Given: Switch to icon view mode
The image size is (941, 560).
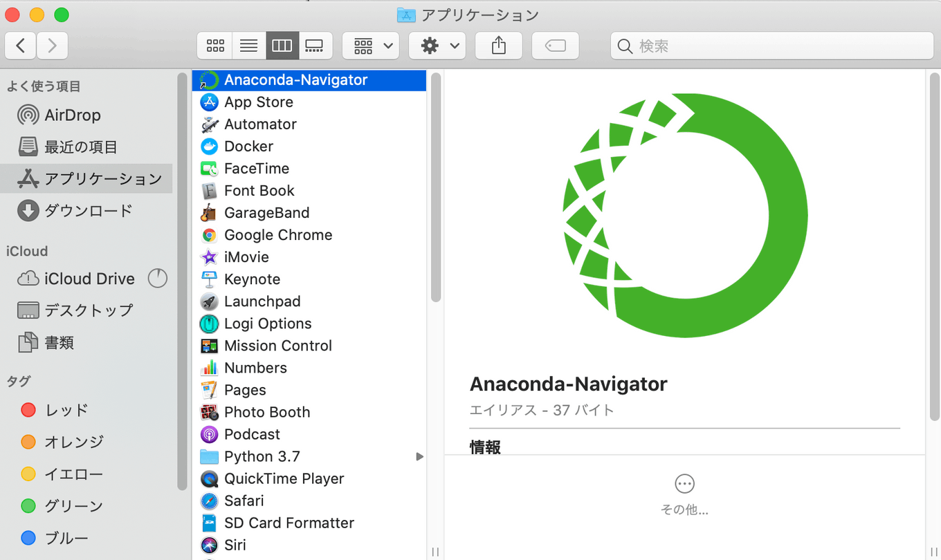Looking at the screenshot, I should pos(215,45).
